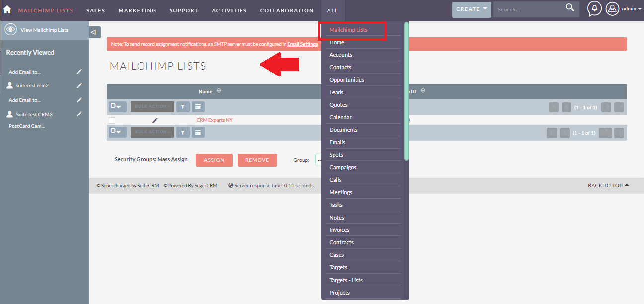Viewport: 644px width, 304px height.
Task: Focus the Search input field
Action: coord(530,9)
